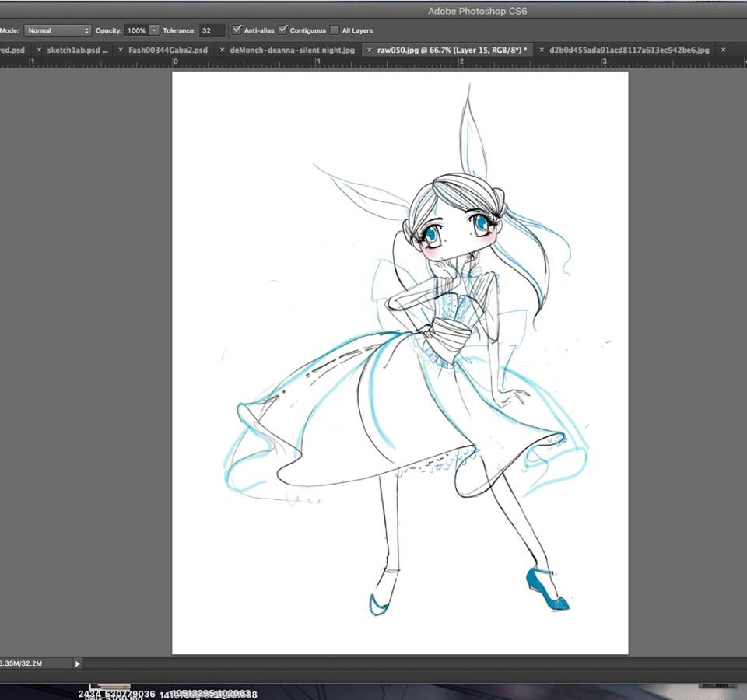Click the Tolerance value field
Viewport: 747px width, 700px height.
click(x=212, y=30)
